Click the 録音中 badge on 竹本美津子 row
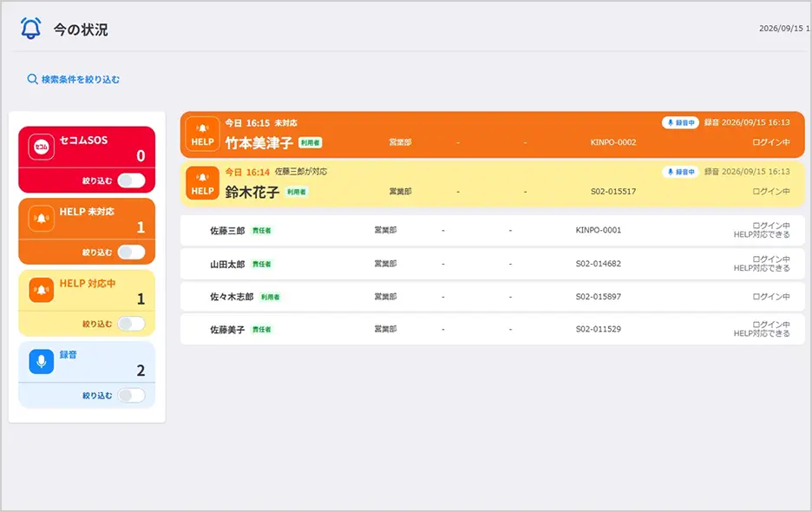The height and width of the screenshot is (512, 812). (x=680, y=123)
